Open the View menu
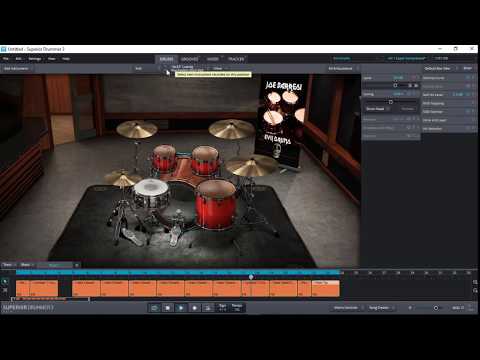 click(x=52, y=59)
